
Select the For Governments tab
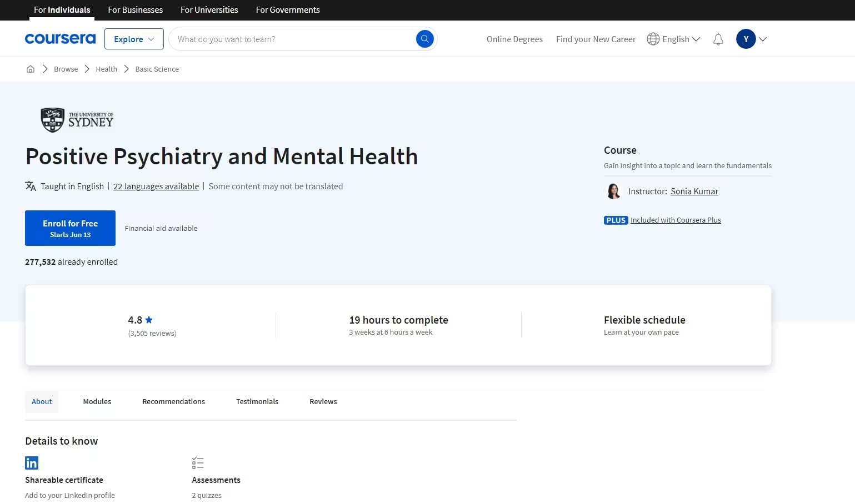[288, 9]
